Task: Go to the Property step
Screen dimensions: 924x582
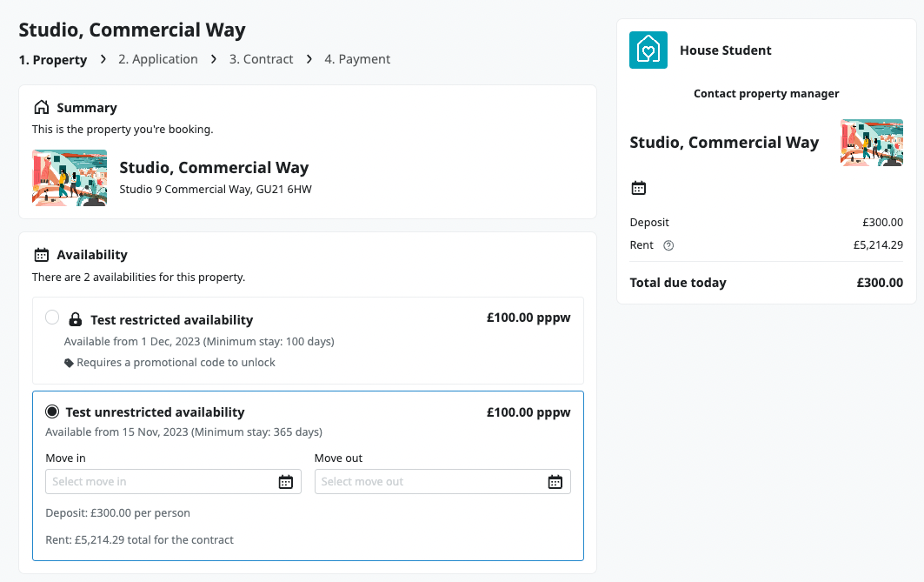Action: 53,60
